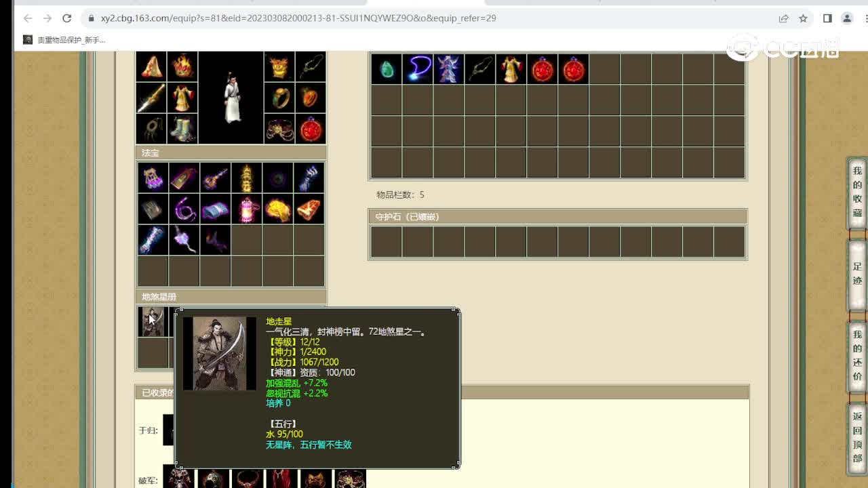Click the yellow robe item in inventory grid
Screen dimensions: 868x488
pyautogui.click(x=511, y=69)
